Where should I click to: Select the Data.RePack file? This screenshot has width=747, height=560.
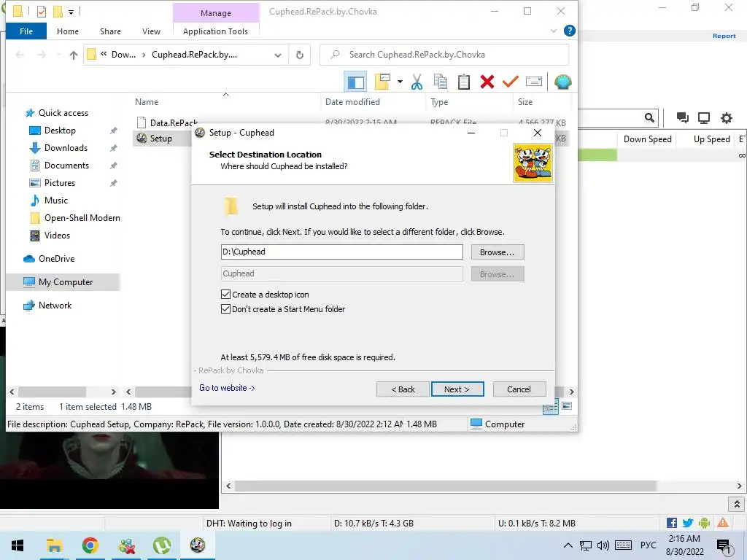coord(174,122)
